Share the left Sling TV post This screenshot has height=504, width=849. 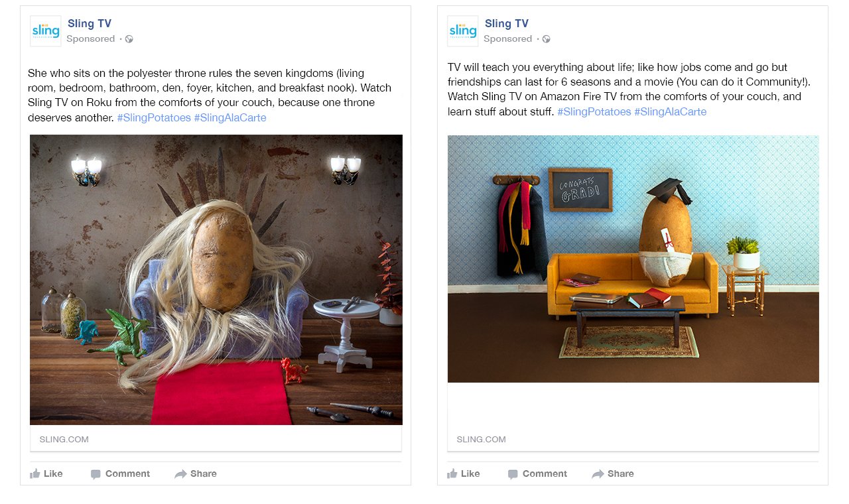pos(196,473)
